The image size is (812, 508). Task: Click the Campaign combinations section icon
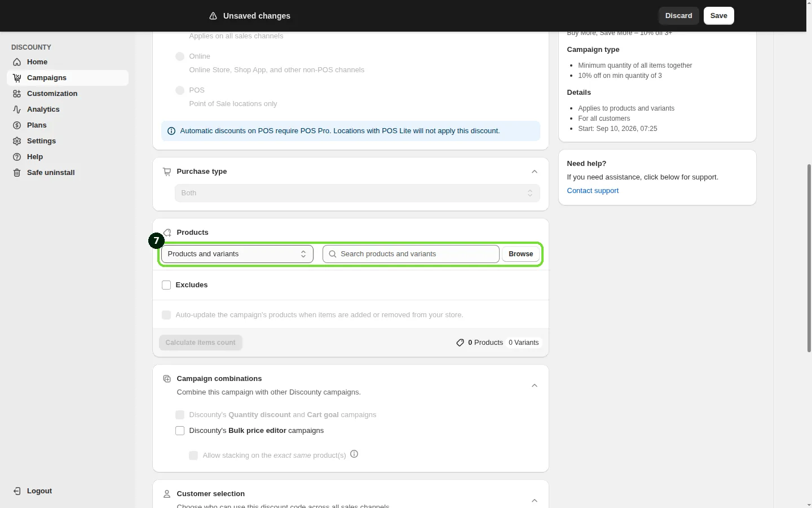[167, 379]
